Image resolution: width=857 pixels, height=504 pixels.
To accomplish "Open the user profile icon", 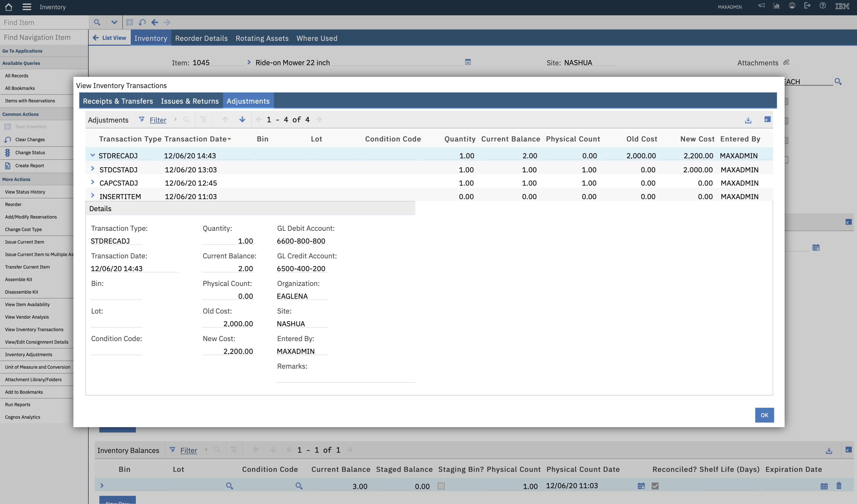I will pyautogui.click(x=792, y=5).
